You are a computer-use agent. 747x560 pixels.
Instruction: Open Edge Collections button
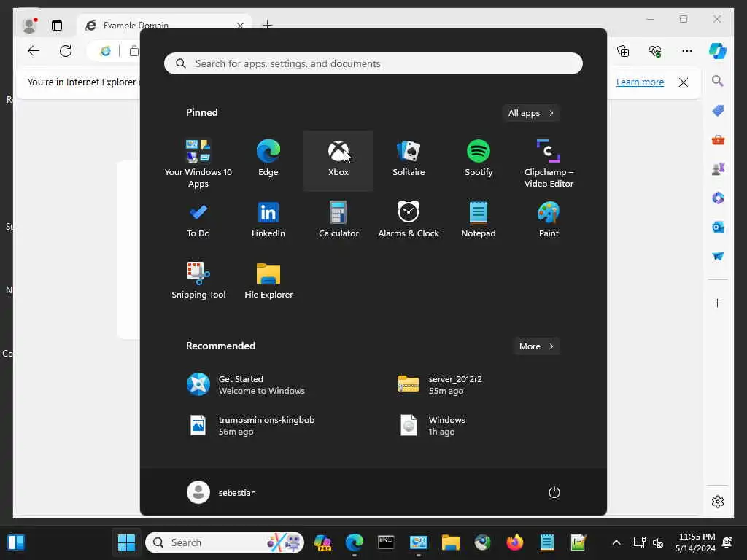[623, 51]
